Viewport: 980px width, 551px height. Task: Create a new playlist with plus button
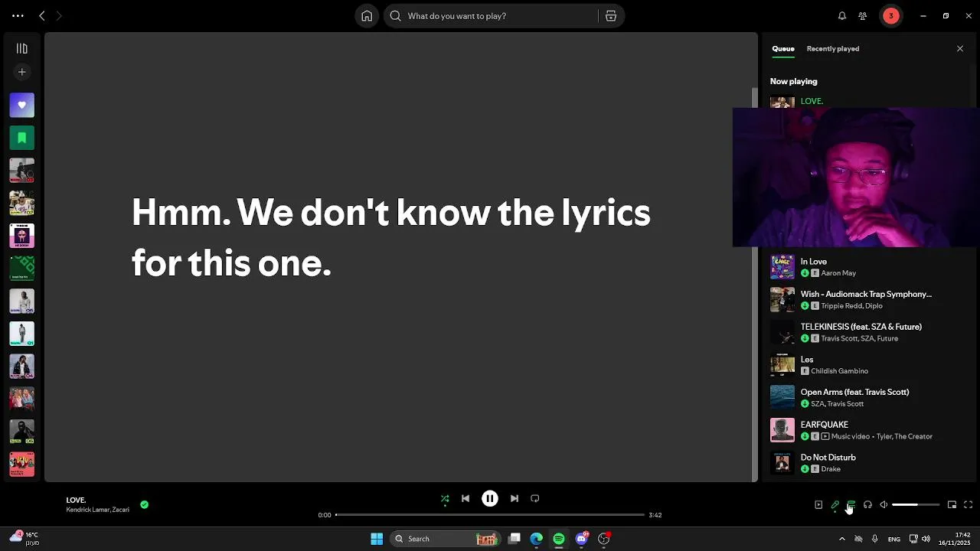tap(21, 72)
